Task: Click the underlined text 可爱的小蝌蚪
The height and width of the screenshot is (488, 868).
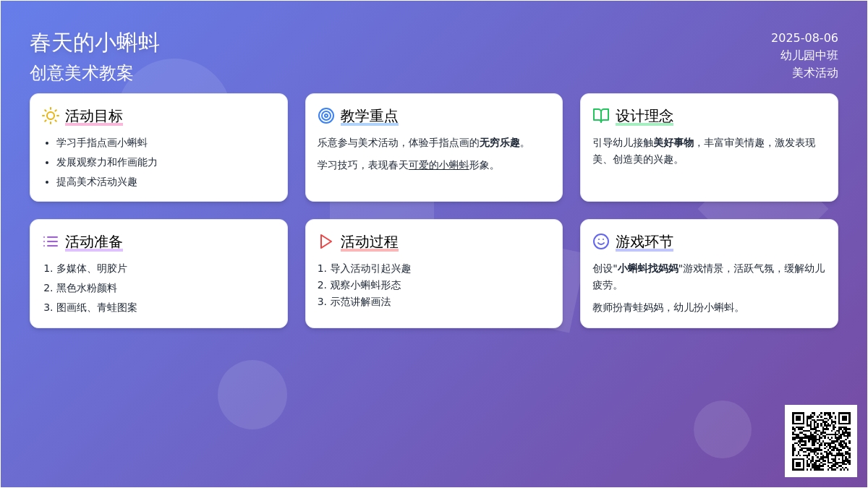Action: click(x=439, y=165)
